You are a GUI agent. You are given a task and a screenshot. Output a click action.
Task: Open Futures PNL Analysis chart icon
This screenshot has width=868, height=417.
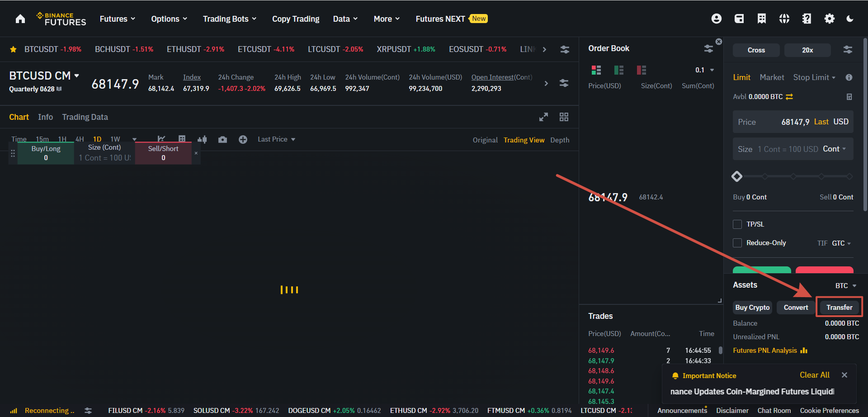coord(804,351)
